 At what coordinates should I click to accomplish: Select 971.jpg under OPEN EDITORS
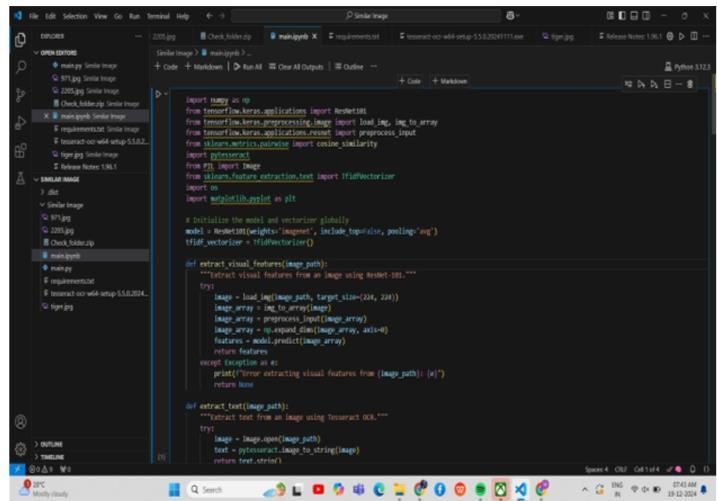click(91, 78)
